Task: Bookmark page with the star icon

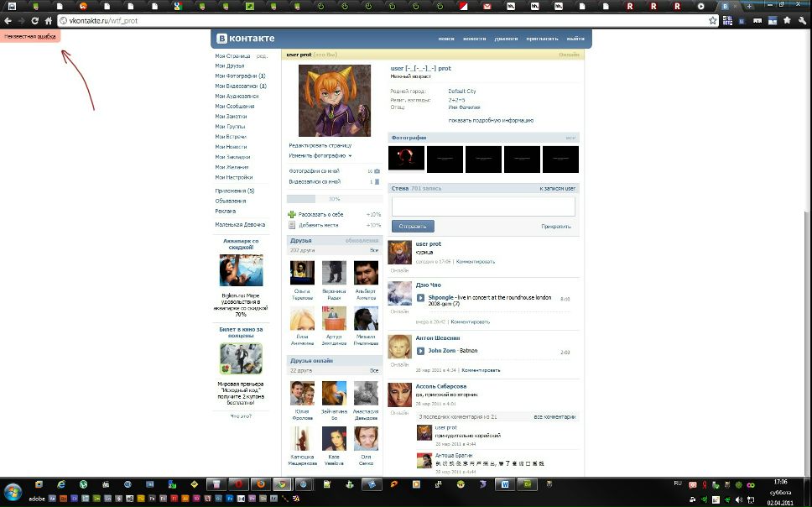Action: click(x=713, y=20)
